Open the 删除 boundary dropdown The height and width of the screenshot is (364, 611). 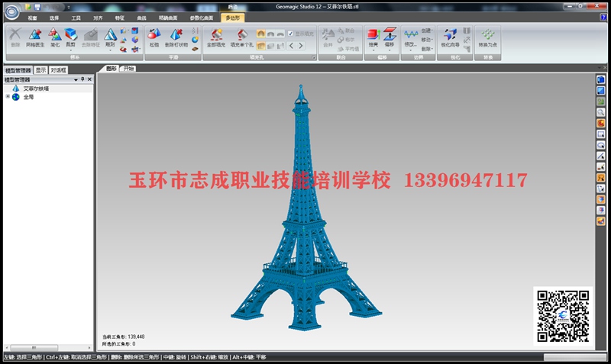pos(427,49)
